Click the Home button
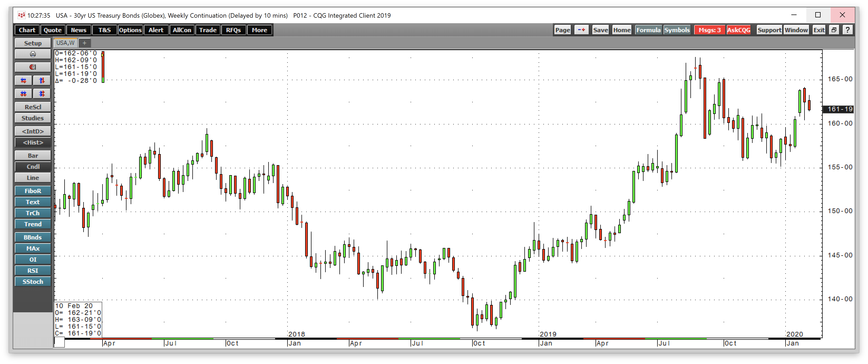 [x=622, y=30]
